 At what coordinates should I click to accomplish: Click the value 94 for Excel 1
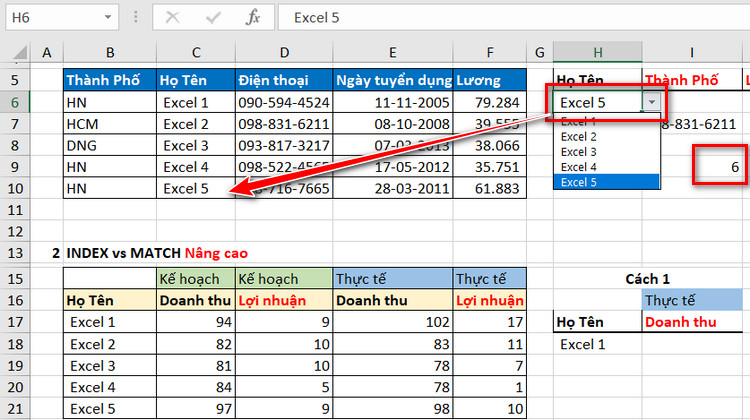click(196, 322)
